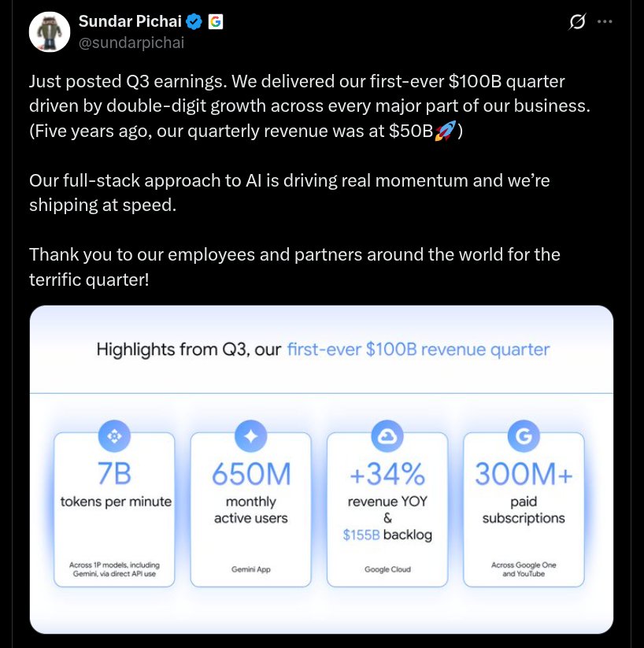The width and height of the screenshot is (644, 648).
Task: Click the blue verified checkmark badge
Action: [194, 21]
